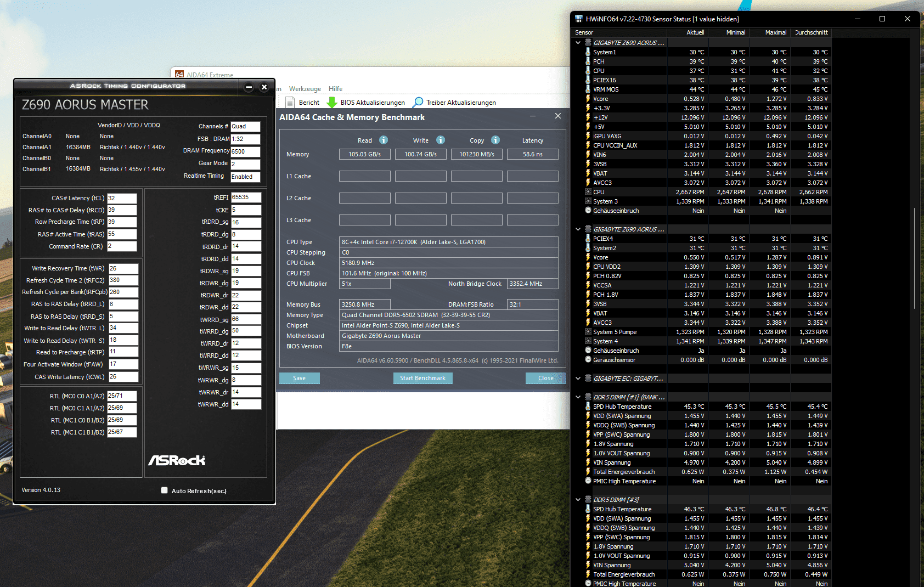This screenshot has height=587, width=924.
Task: Click the Realtime Timing field showing Enabled
Action: coord(245,177)
